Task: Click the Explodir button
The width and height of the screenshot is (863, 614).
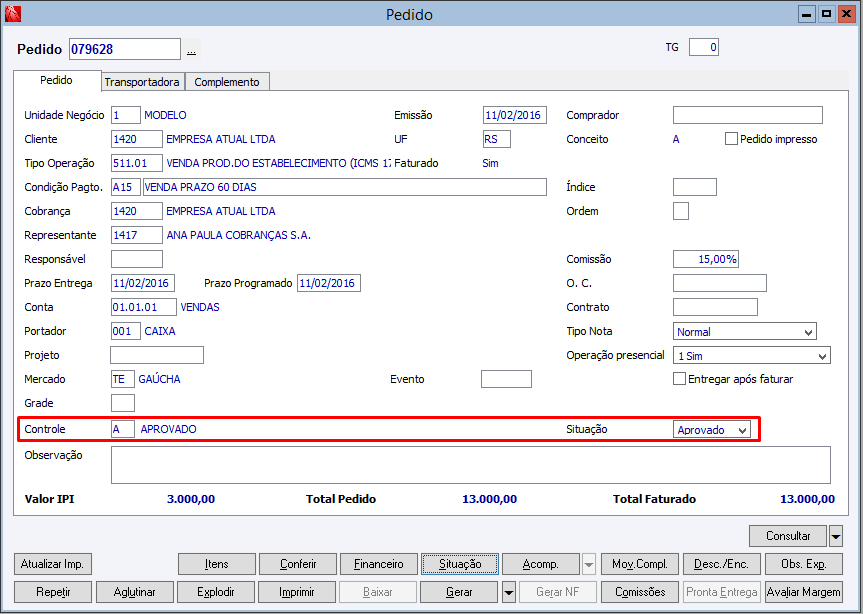Action: click(216, 592)
